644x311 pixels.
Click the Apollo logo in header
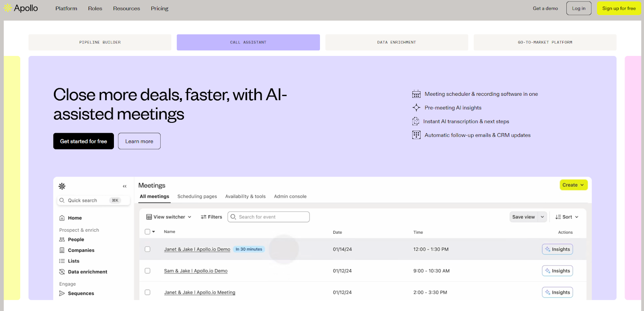click(21, 8)
